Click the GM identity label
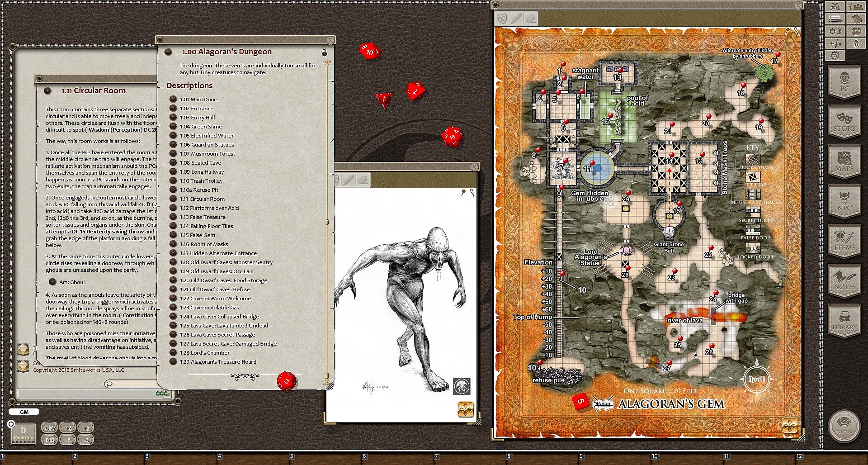 (24, 412)
